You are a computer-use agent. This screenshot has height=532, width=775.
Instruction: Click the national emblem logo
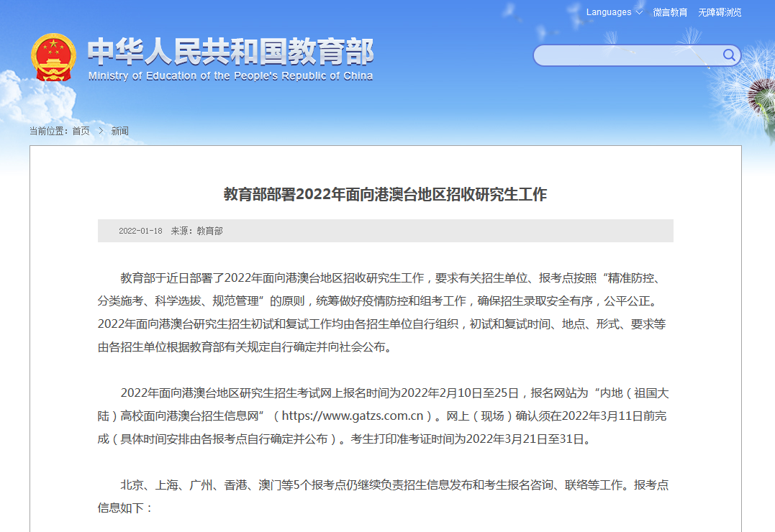tap(53, 58)
